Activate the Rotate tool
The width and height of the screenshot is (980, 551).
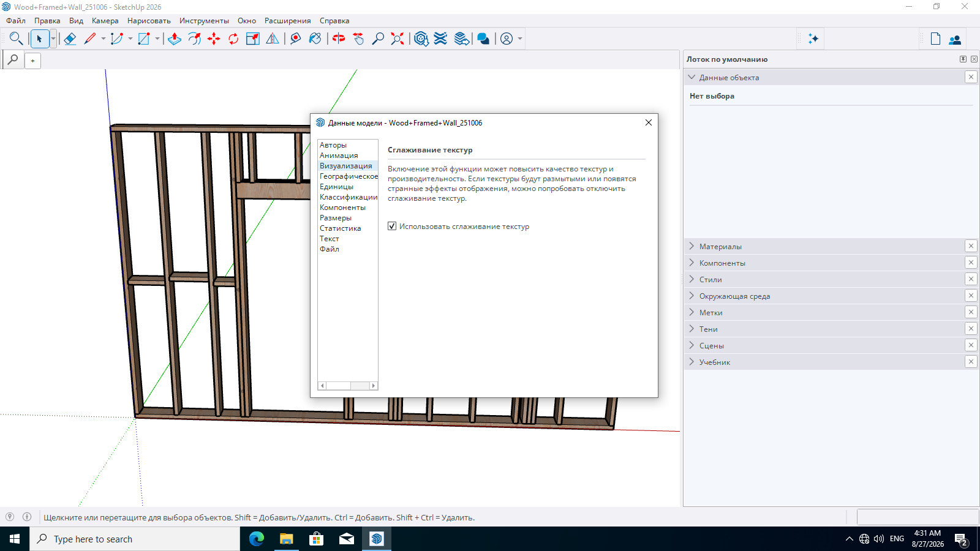pyautogui.click(x=233, y=39)
